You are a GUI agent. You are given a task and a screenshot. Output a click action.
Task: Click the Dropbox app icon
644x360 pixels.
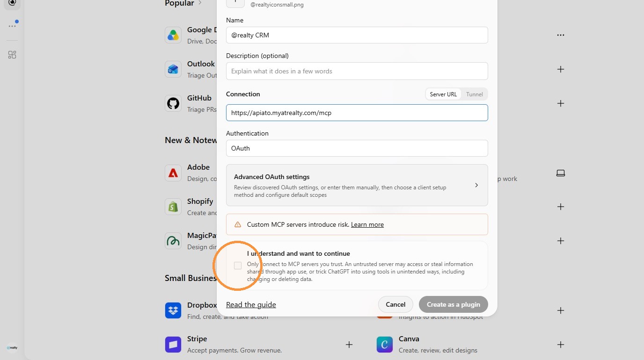coord(173,310)
